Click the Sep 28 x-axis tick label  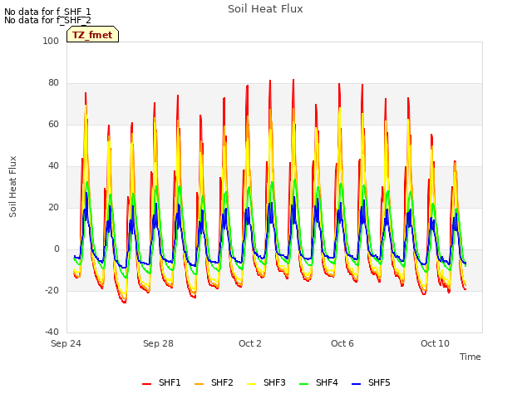pos(158,343)
